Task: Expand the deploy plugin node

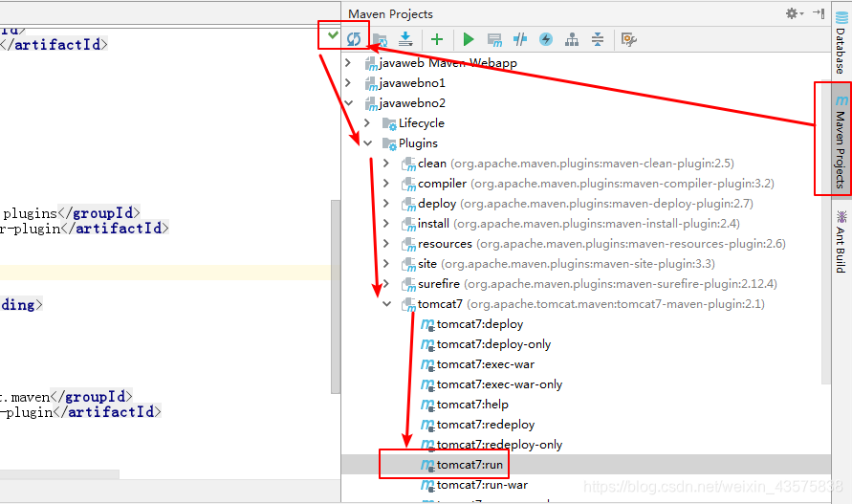Action: (386, 204)
